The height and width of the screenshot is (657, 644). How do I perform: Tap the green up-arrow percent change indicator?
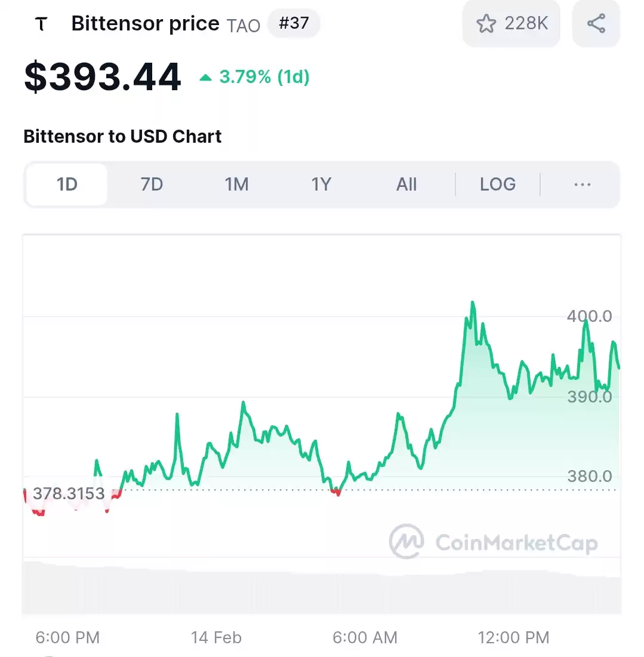coord(254,76)
